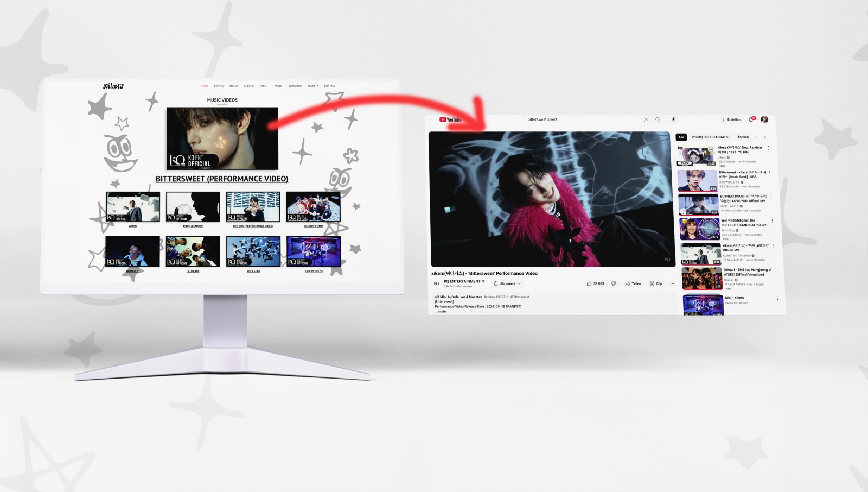Click the Teilen share button
The width and height of the screenshot is (868, 492).
pyautogui.click(x=633, y=283)
